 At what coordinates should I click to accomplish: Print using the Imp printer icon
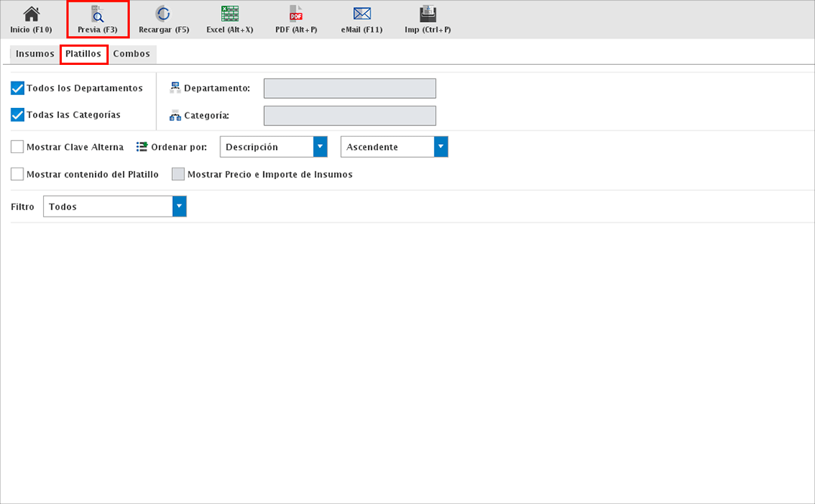(x=428, y=14)
